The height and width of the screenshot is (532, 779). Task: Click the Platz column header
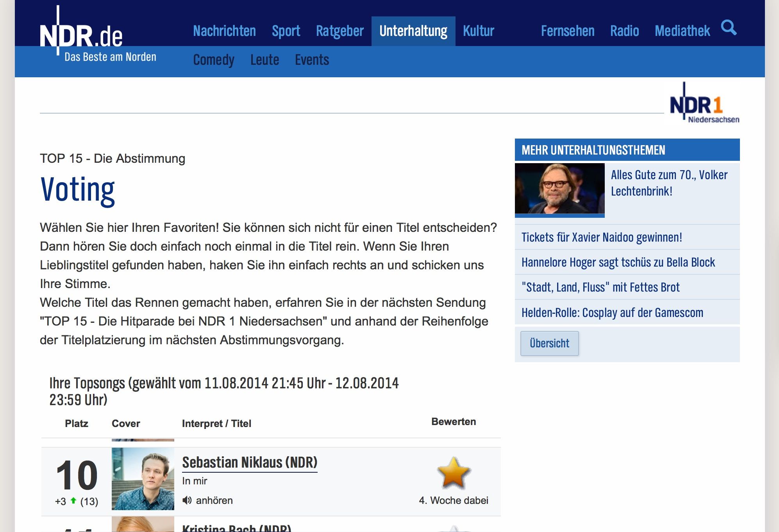(x=77, y=423)
